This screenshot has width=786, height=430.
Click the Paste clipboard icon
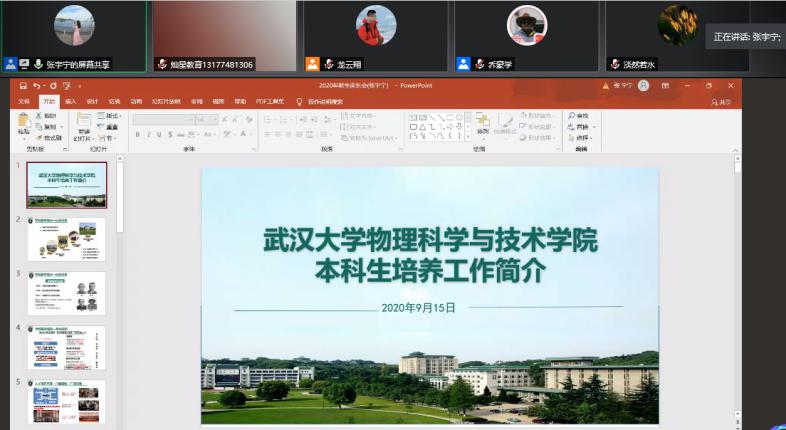pos(24,123)
